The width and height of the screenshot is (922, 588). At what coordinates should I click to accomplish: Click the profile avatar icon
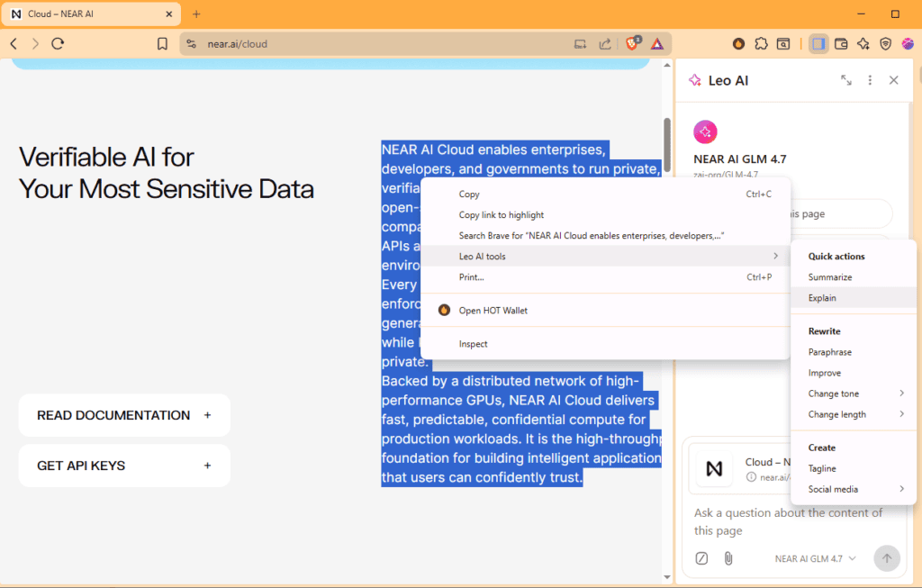coord(908,43)
